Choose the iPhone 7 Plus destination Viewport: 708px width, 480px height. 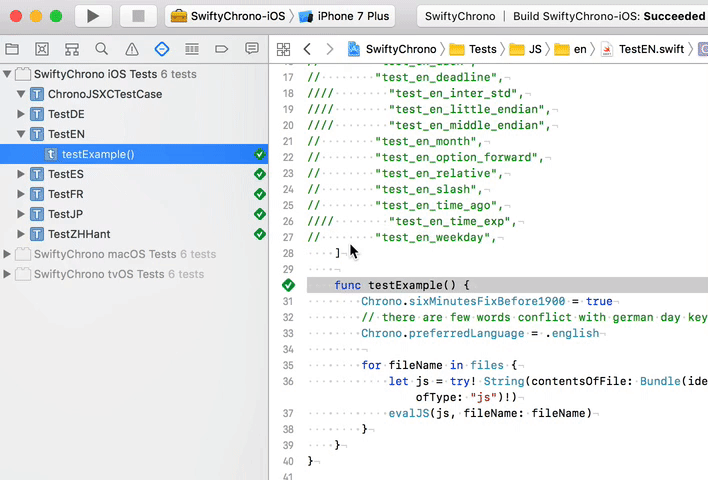pyautogui.click(x=344, y=16)
